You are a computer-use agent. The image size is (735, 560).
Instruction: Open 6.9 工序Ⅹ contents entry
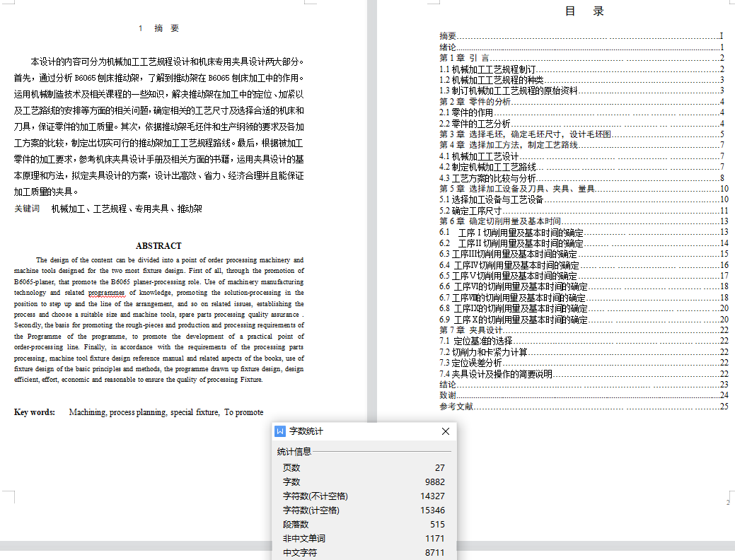click(584, 319)
